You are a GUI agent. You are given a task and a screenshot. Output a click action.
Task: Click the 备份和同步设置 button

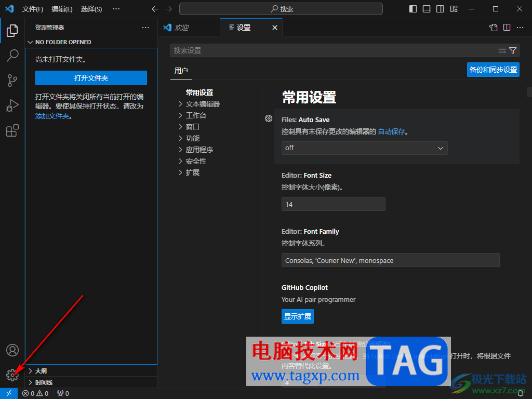coord(493,70)
